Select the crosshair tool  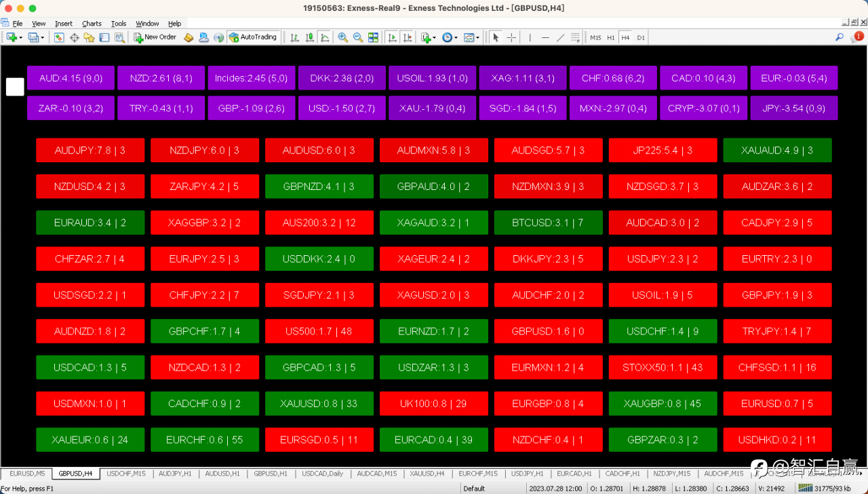(511, 37)
